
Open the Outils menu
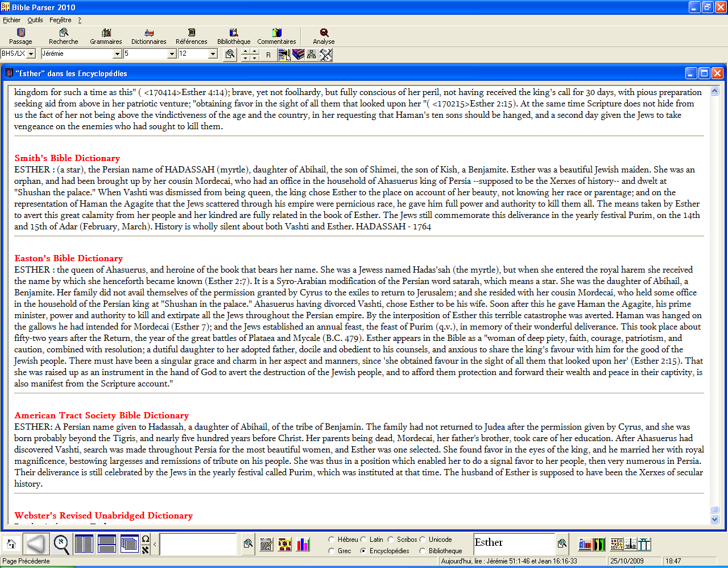(x=35, y=20)
